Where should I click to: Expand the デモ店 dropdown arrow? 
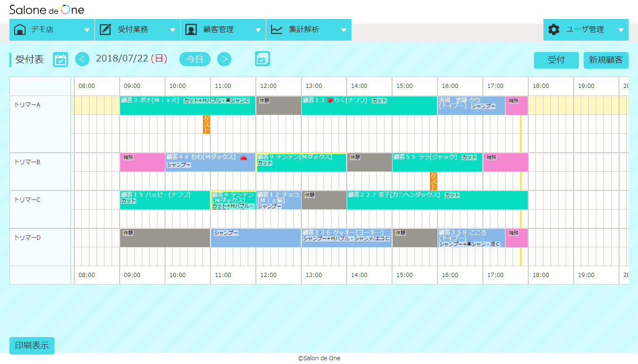87,30
